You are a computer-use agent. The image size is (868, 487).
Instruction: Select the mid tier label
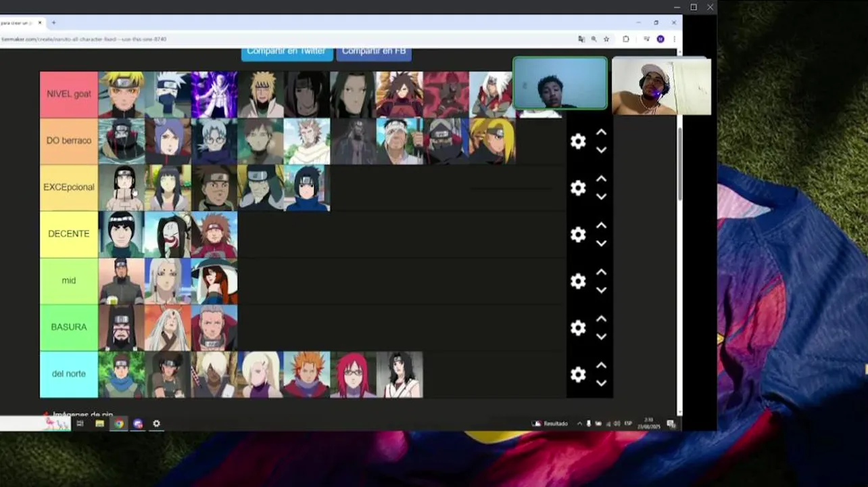[x=69, y=281]
